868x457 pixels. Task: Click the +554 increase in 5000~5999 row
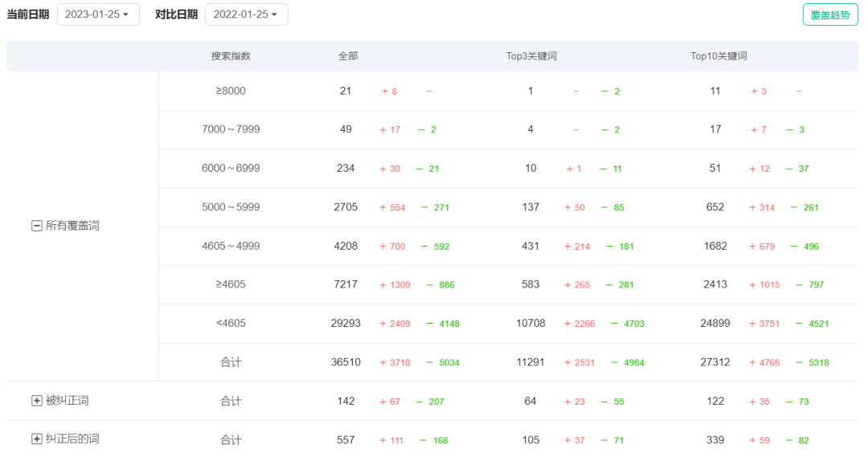click(392, 208)
